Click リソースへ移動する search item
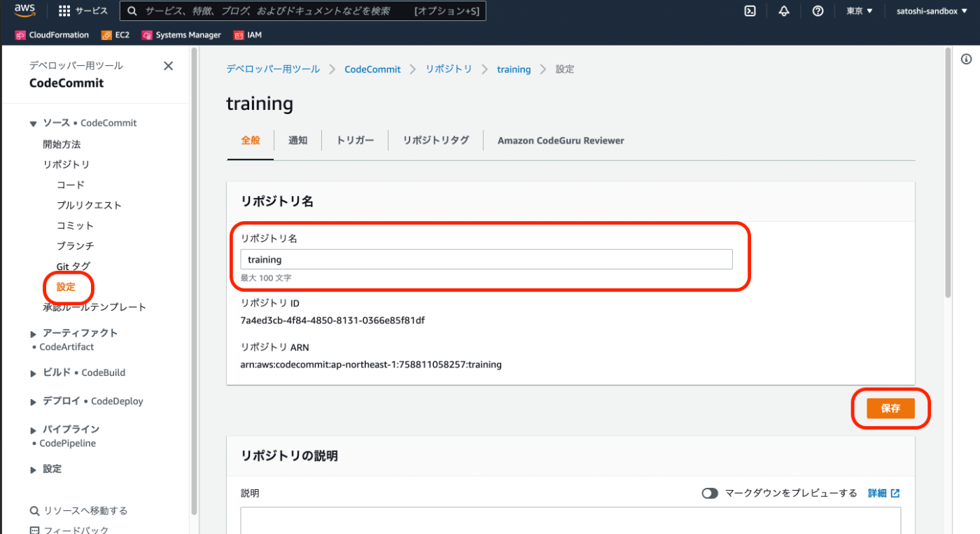Screen dimensions: 980x534 [78, 511]
